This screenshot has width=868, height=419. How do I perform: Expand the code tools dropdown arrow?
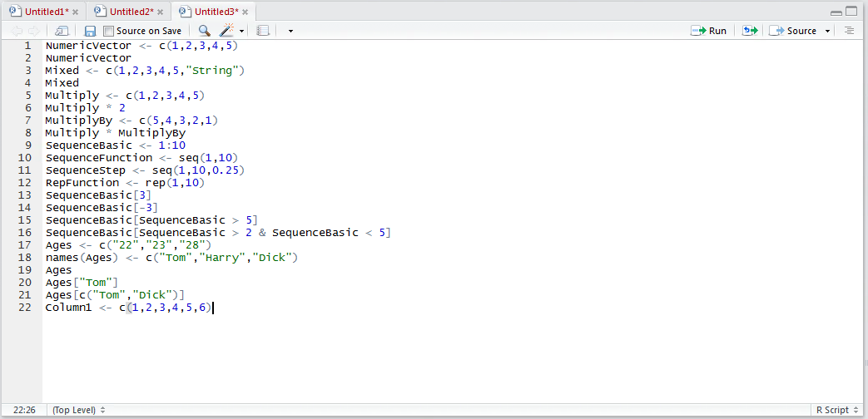point(242,32)
